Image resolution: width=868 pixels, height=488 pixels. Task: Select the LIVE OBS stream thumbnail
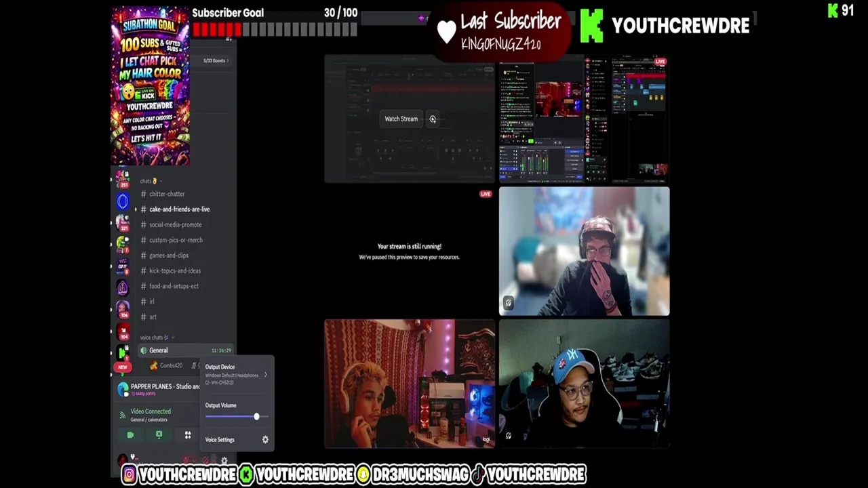point(584,120)
